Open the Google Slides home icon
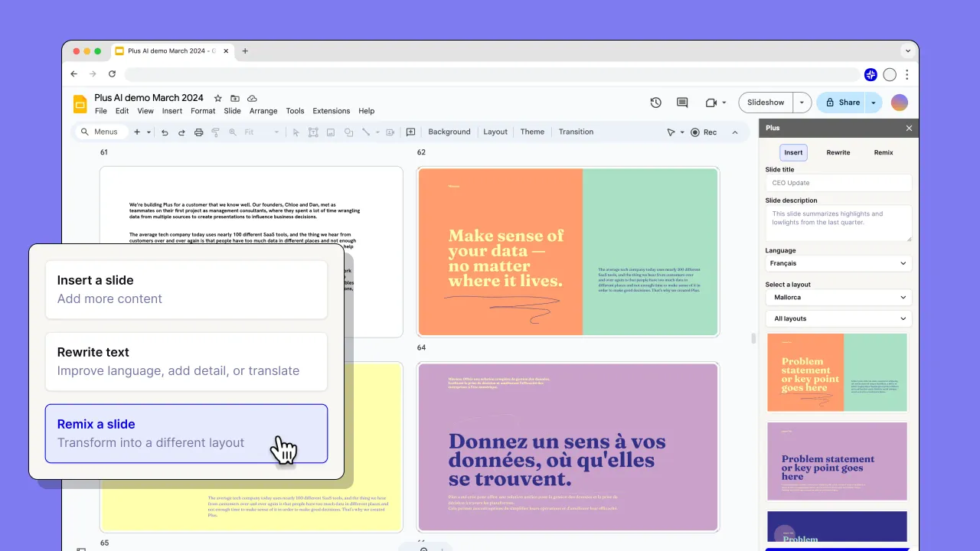This screenshot has width=980, height=551. coord(80,103)
